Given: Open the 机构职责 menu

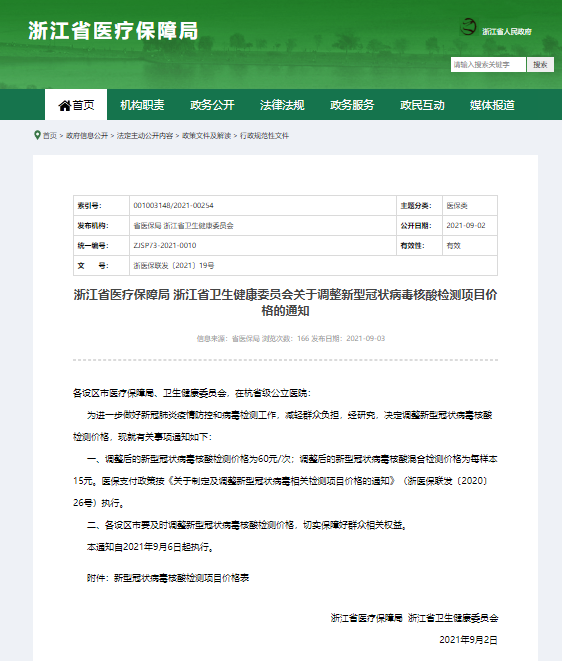Looking at the screenshot, I should (142, 105).
